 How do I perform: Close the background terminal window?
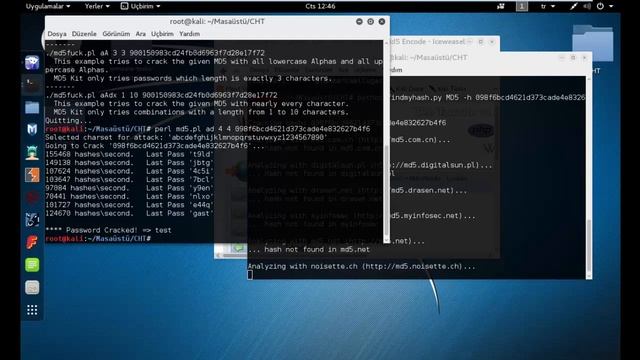point(584,58)
